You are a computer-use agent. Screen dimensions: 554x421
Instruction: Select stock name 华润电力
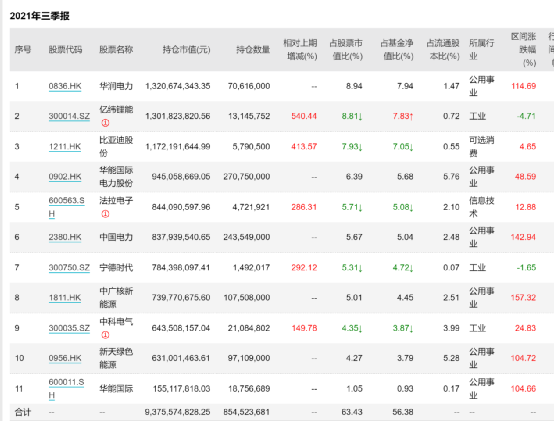[x=116, y=86]
